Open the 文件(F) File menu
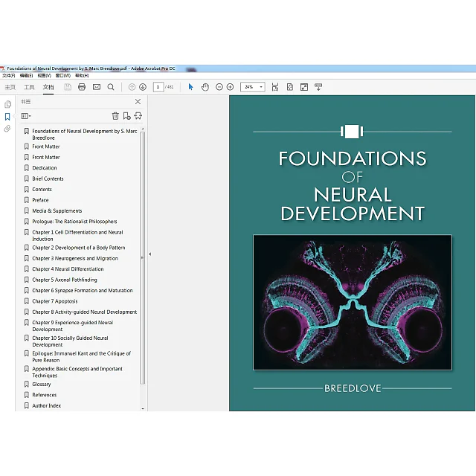476x476 pixels. click(x=8, y=76)
